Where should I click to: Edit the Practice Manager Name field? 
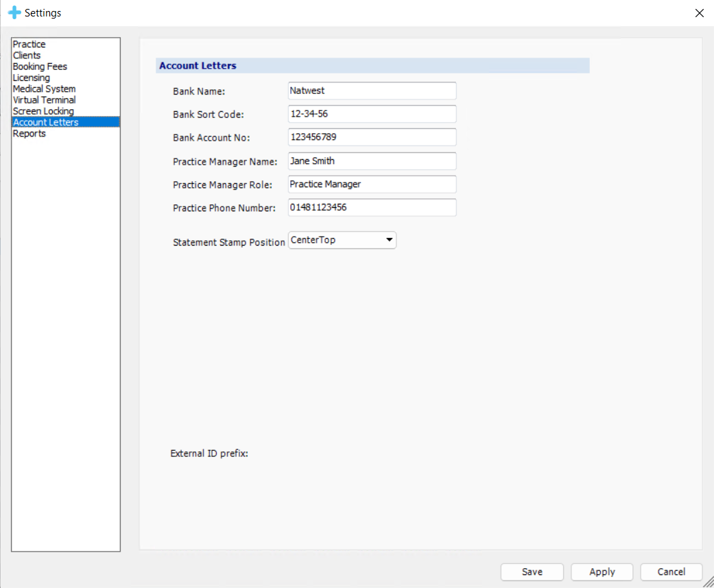[372, 161]
